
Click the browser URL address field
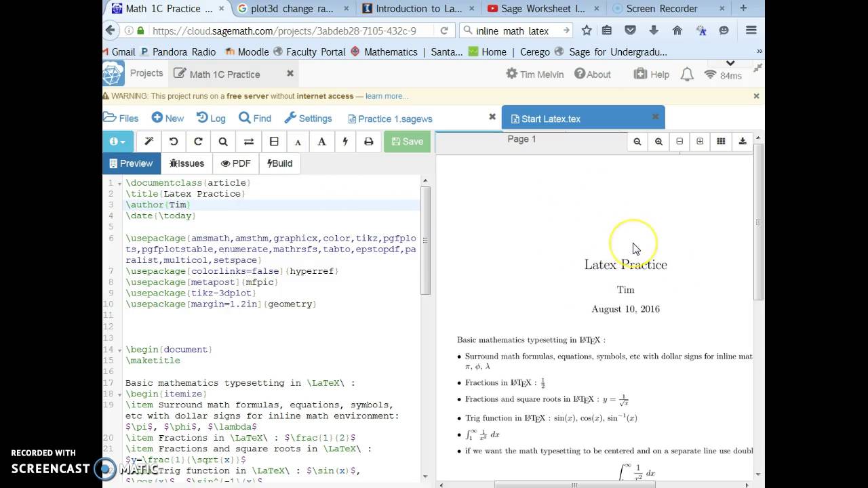click(x=284, y=30)
